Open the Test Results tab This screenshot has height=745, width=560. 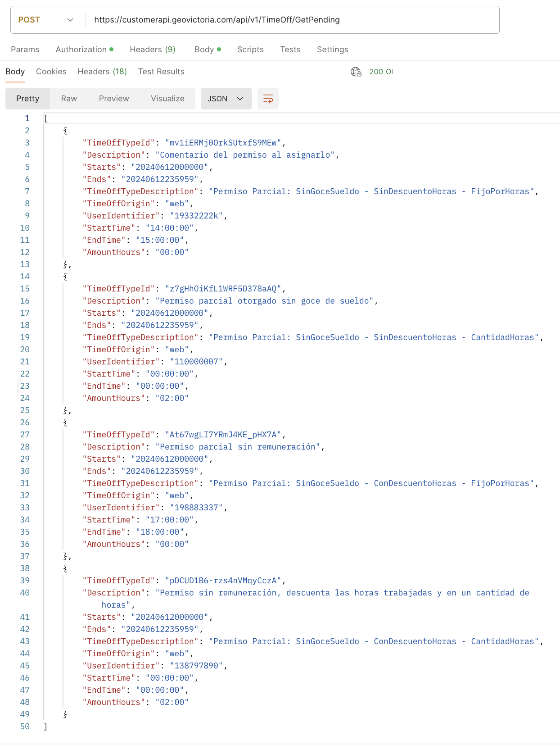coord(161,72)
